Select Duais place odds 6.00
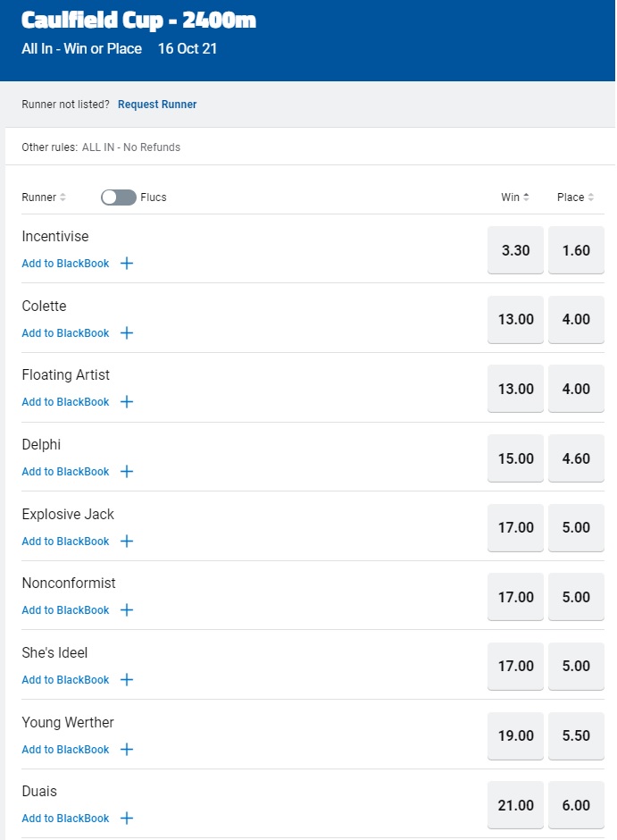 576,805
